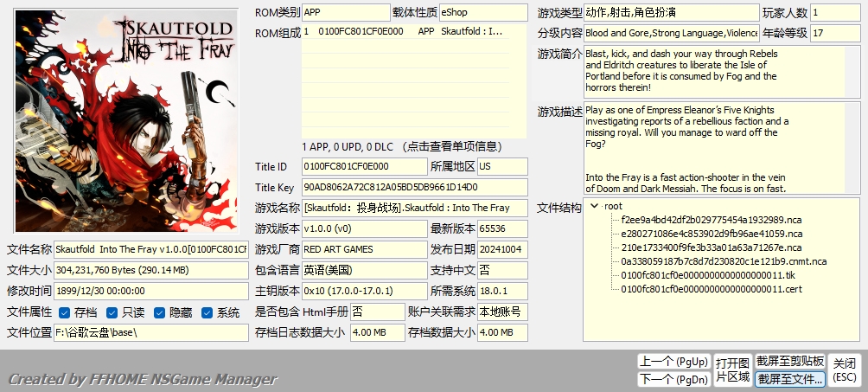This screenshot has height=392, width=868.
Task: Click the Html手册 field showing 否
Action: click(x=378, y=312)
